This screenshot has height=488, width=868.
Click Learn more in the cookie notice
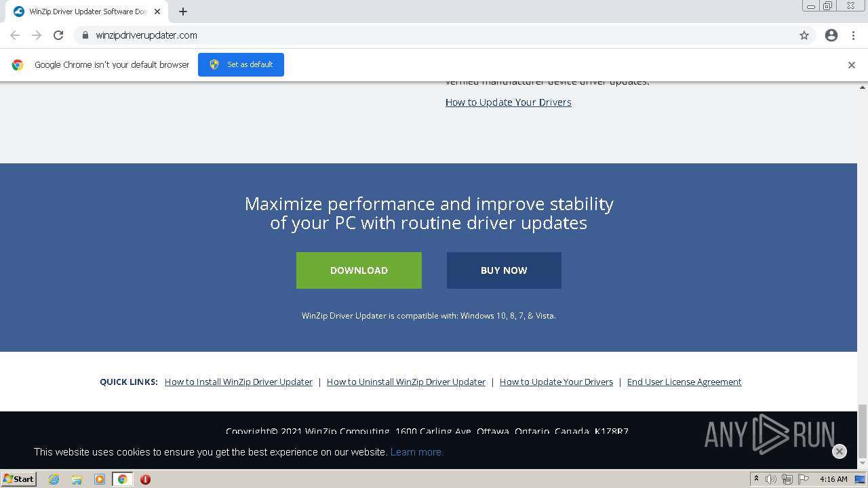416,452
